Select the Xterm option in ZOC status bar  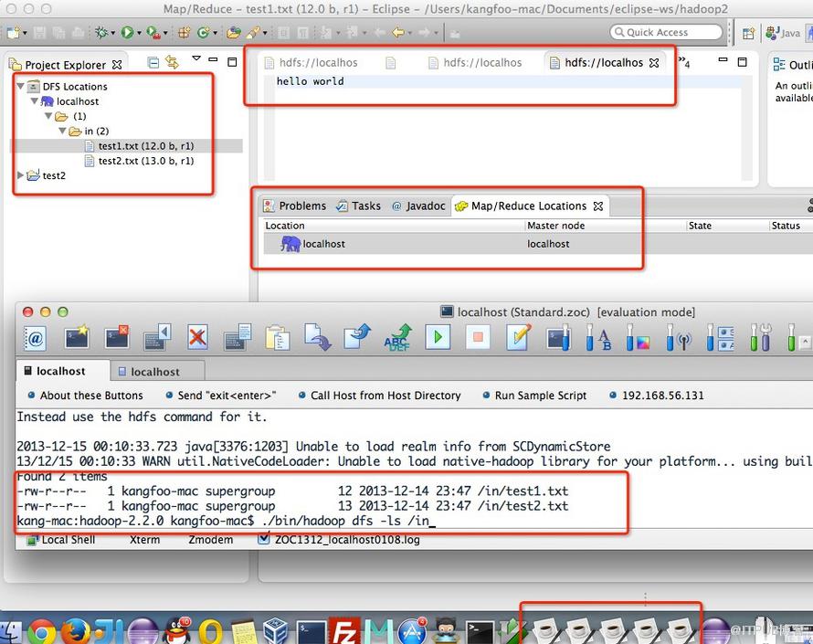click(144, 540)
